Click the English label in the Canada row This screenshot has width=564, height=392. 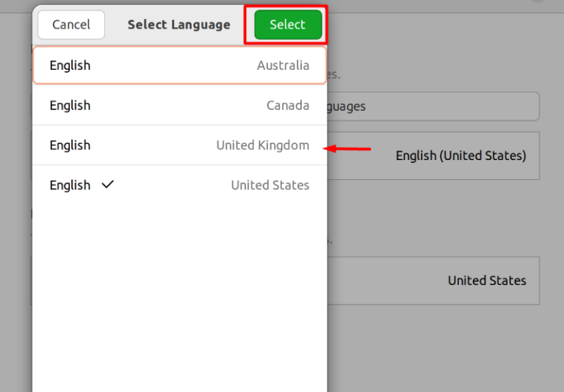(x=70, y=106)
